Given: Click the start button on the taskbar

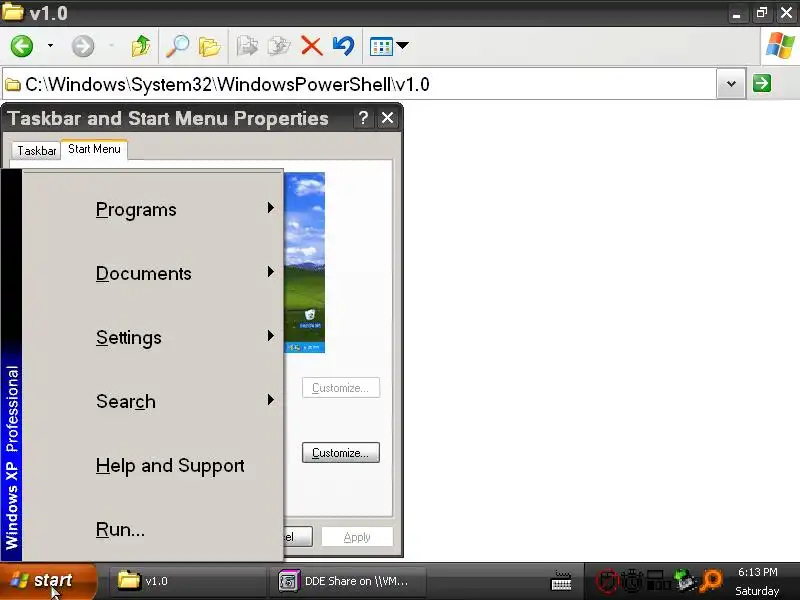Looking at the screenshot, I should (48, 581).
